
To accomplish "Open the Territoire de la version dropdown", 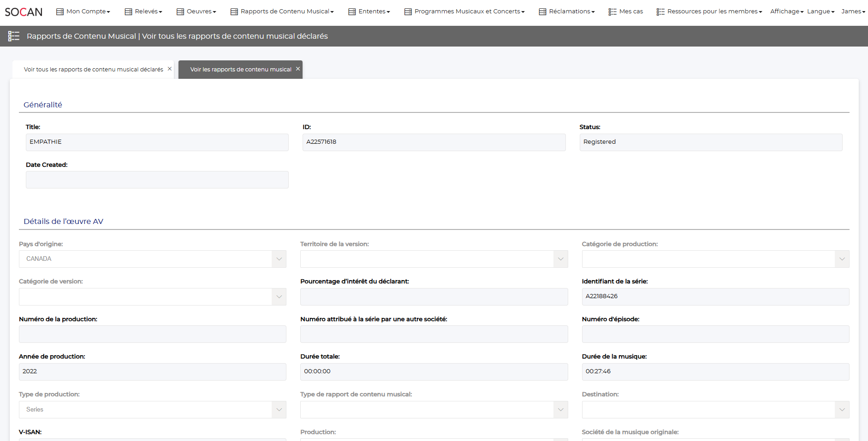I will [x=560, y=259].
